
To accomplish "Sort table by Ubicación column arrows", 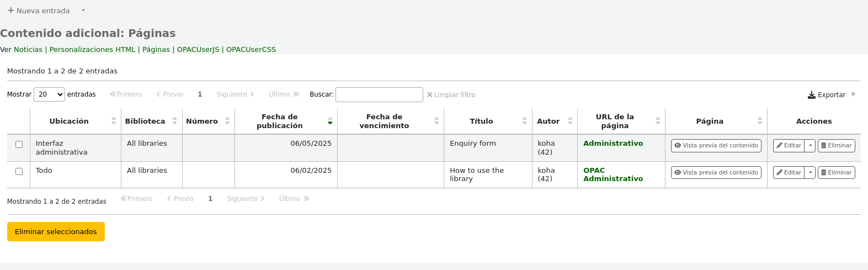I will [x=113, y=121].
